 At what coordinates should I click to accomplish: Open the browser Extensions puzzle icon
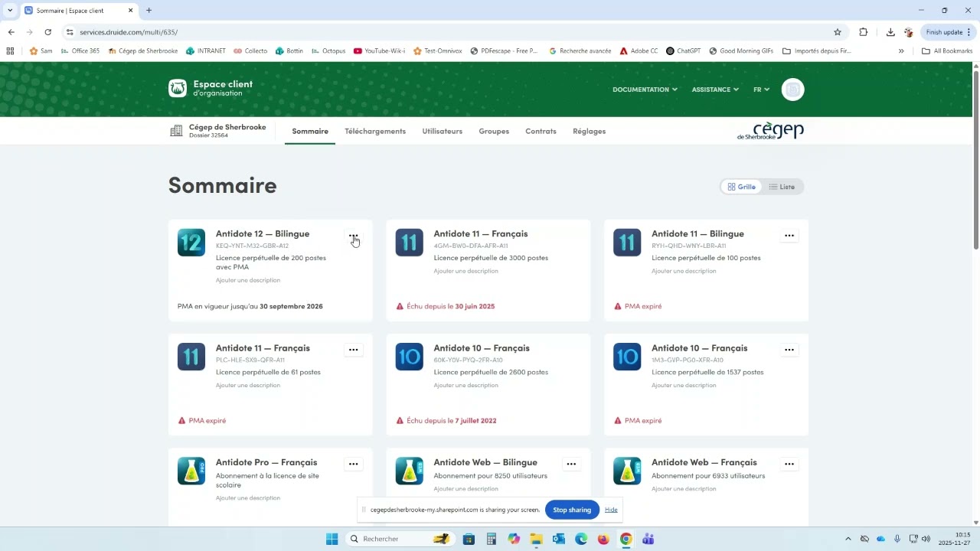coord(864,32)
